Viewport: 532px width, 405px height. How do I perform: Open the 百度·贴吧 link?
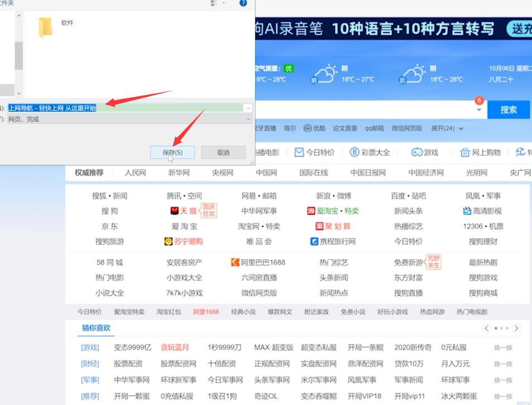tap(408, 196)
